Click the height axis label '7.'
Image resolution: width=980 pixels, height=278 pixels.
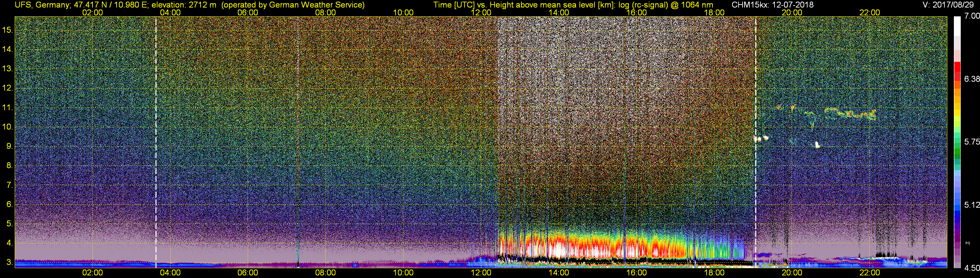10,185
